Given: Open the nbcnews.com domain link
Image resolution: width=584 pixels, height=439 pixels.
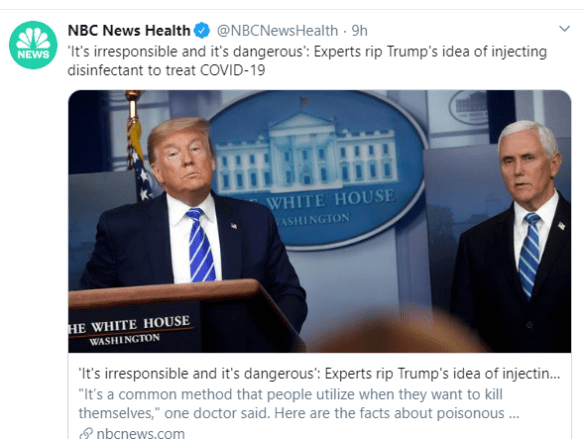Looking at the screenshot, I should pyautogui.click(x=140, y=433).
